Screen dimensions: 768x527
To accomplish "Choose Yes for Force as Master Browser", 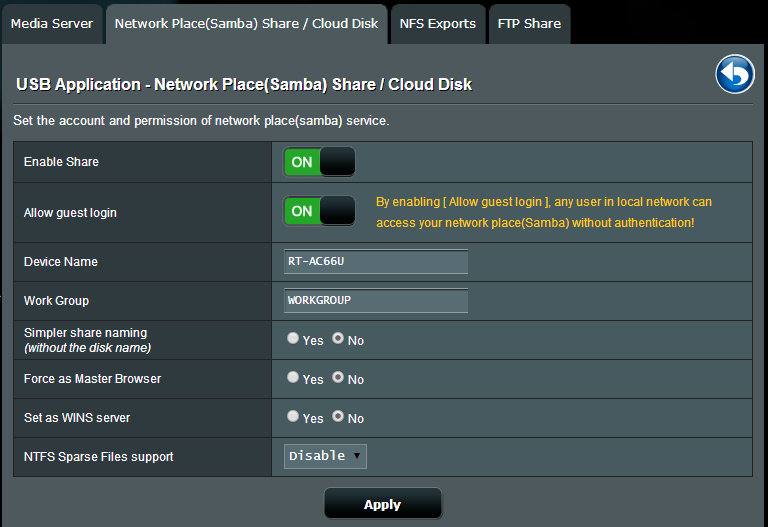I will pyautogui.click(x=293, y=378).
